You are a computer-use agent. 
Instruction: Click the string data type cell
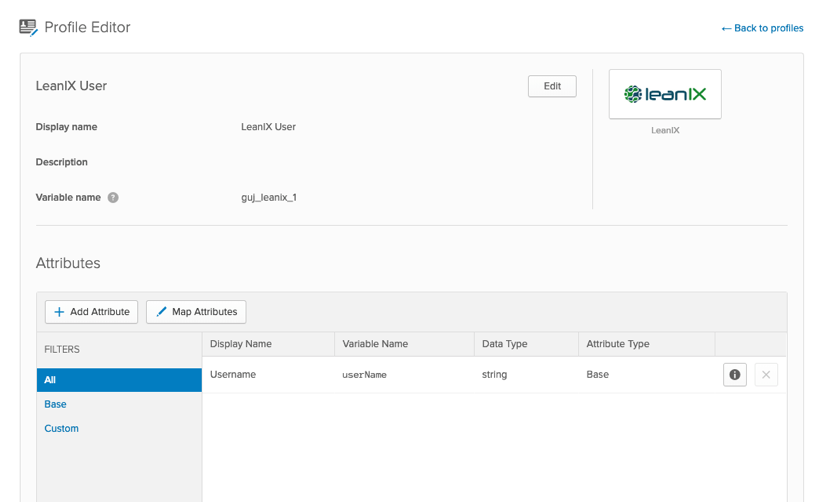click(494, 375)
